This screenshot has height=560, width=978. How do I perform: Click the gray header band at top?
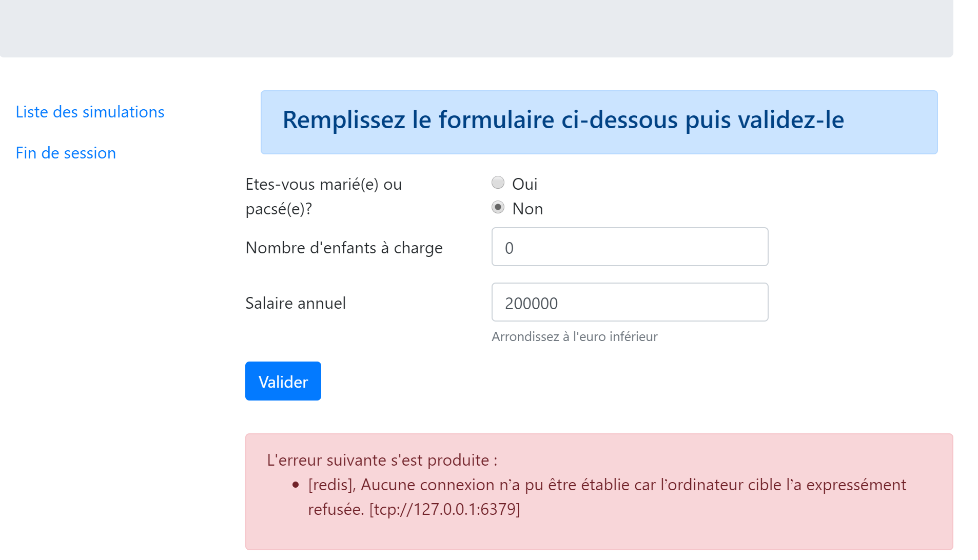(x=476, y=28)
